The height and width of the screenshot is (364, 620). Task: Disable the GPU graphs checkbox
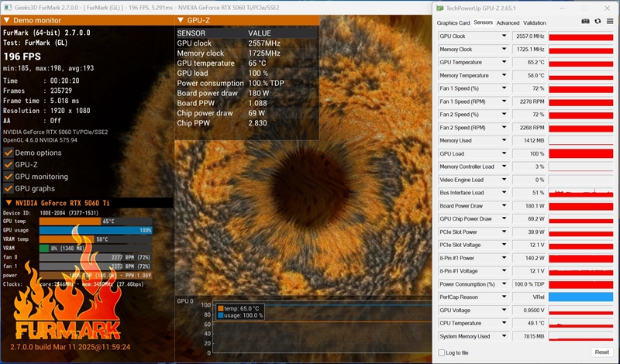[x=8, y=188]
